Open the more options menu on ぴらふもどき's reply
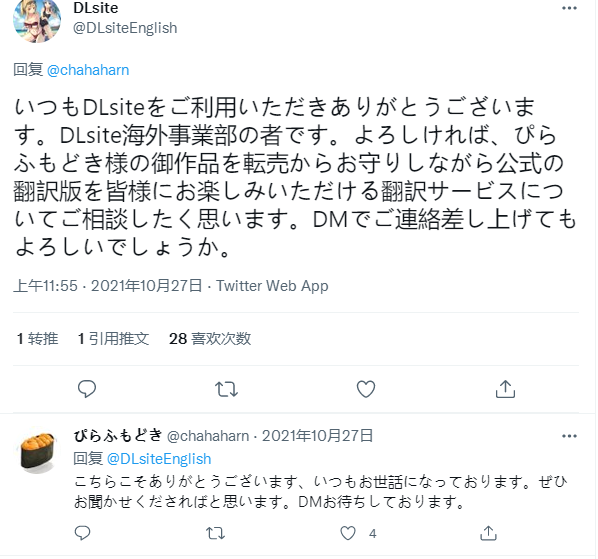 point(569,436)
